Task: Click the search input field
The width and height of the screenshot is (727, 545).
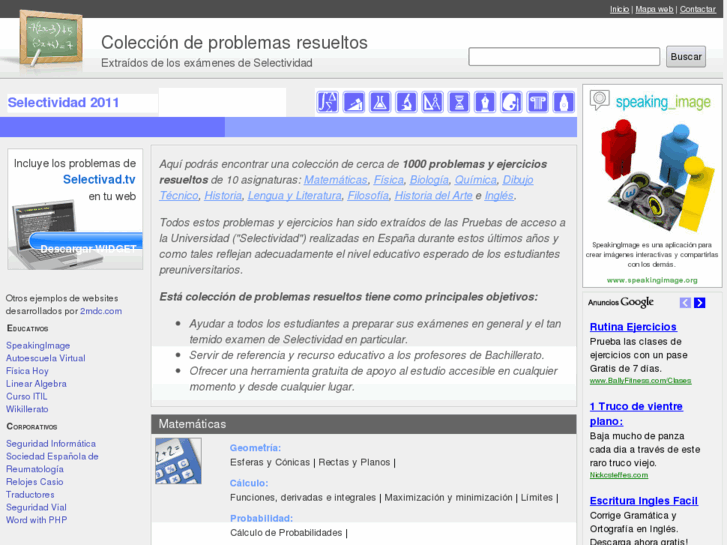Action: (564, 57)
